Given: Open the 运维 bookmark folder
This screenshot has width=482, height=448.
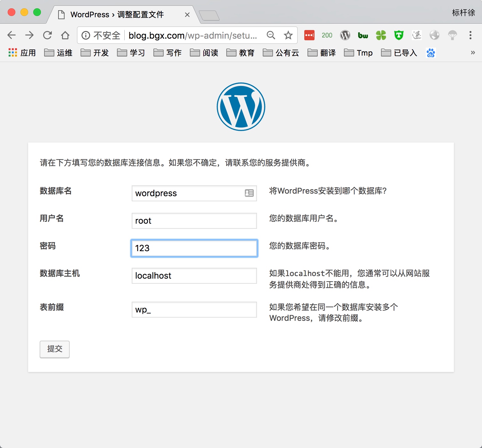Looking at the screenshot, I should click(58, 53).
